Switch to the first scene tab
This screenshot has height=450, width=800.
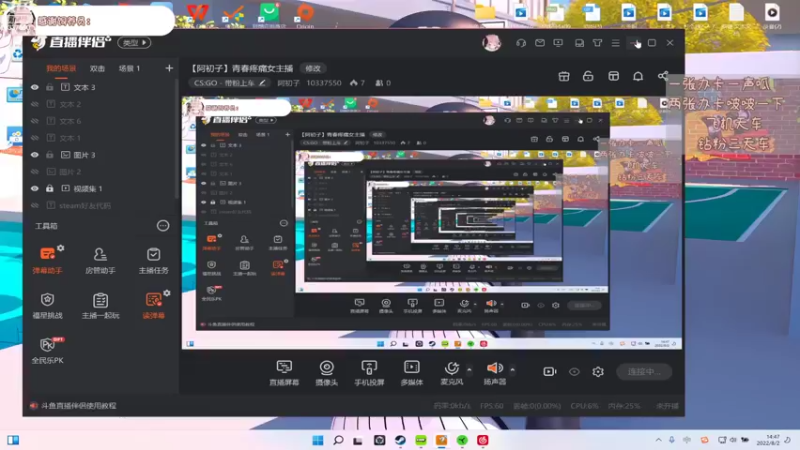pos(61,68)
